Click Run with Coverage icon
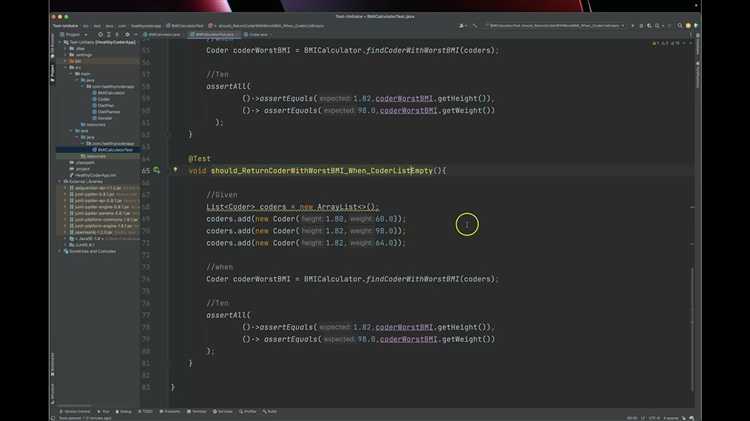 tap(649, 25)
